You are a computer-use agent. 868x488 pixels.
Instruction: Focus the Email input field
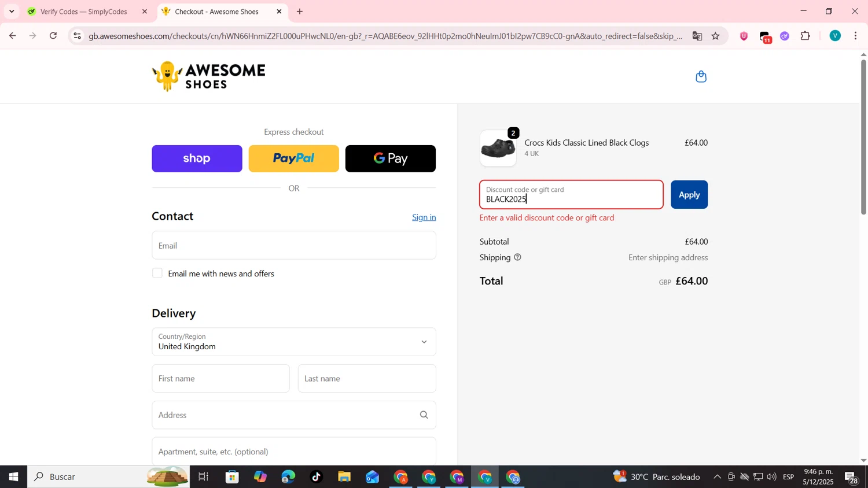tap(294, 246)
